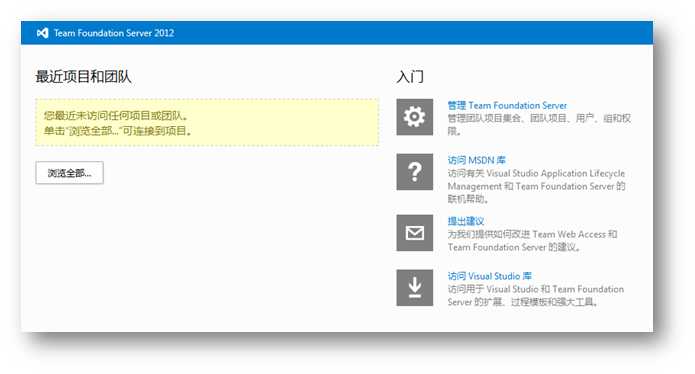The image size is (695, 374).
Task: Click description under 访问 Visual Studio 库
Action: (x=535, y=296)
